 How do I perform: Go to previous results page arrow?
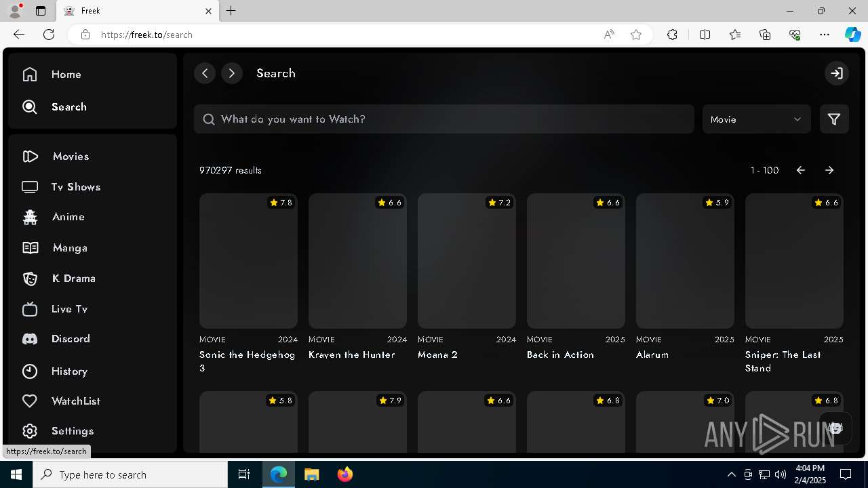pyautogui.click(x=801, y=170)
